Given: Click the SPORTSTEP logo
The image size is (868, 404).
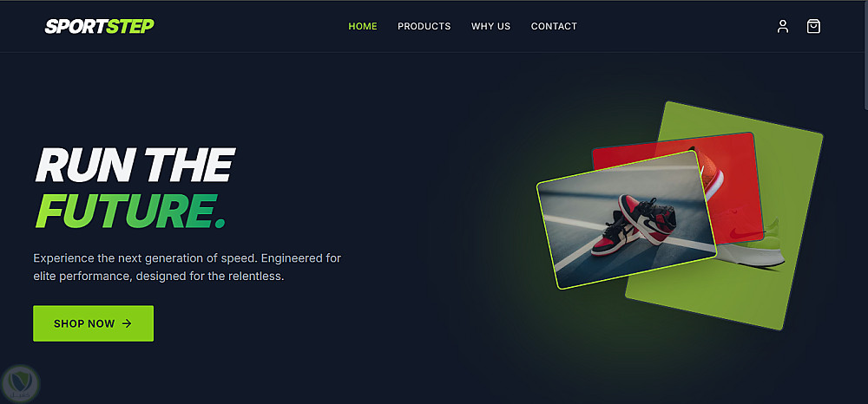Looking at the screenshot, I should (100, 26).
